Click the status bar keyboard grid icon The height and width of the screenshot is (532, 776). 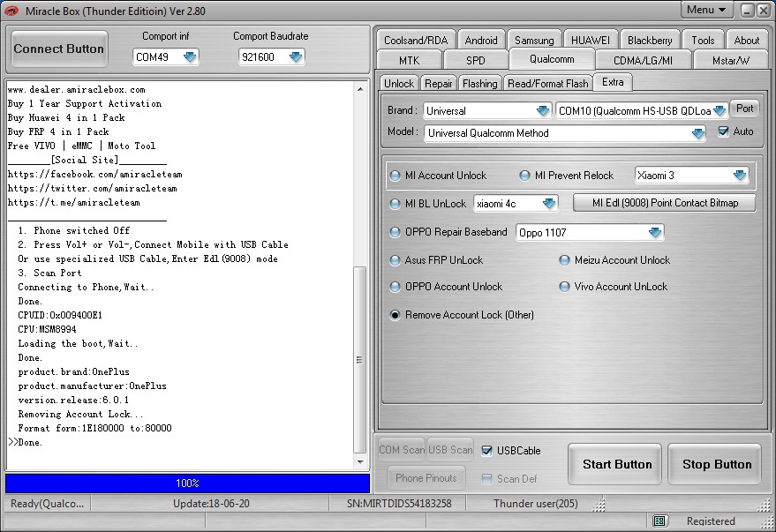659,521
